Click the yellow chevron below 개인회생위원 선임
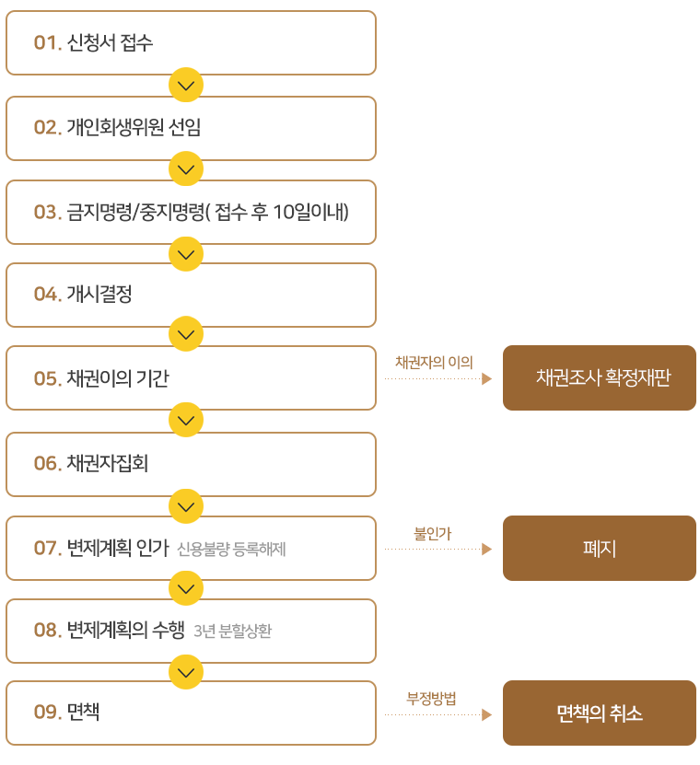700x765 pixels. tap(186, 168)
